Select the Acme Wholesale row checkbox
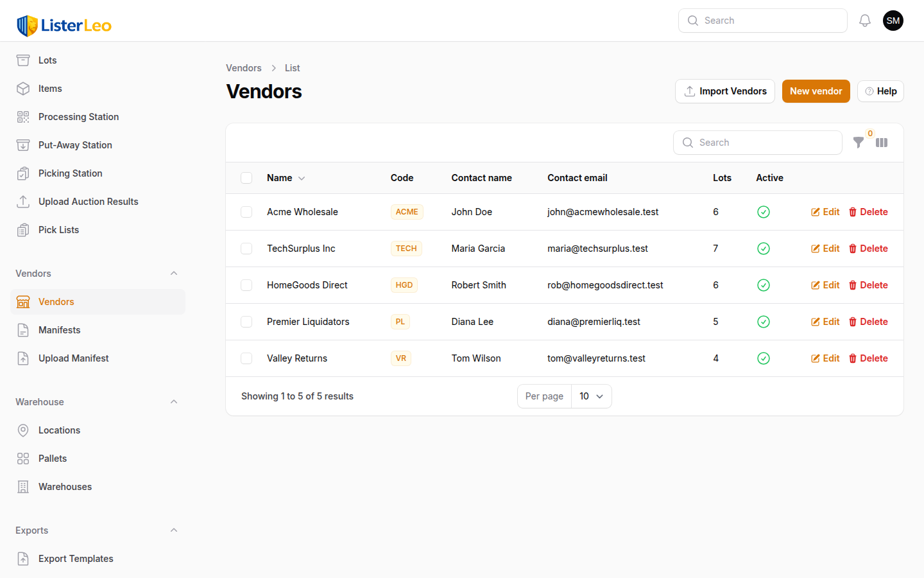Image resolution: width=924 pixels, height=578 pixels. (x=246, y=212)
